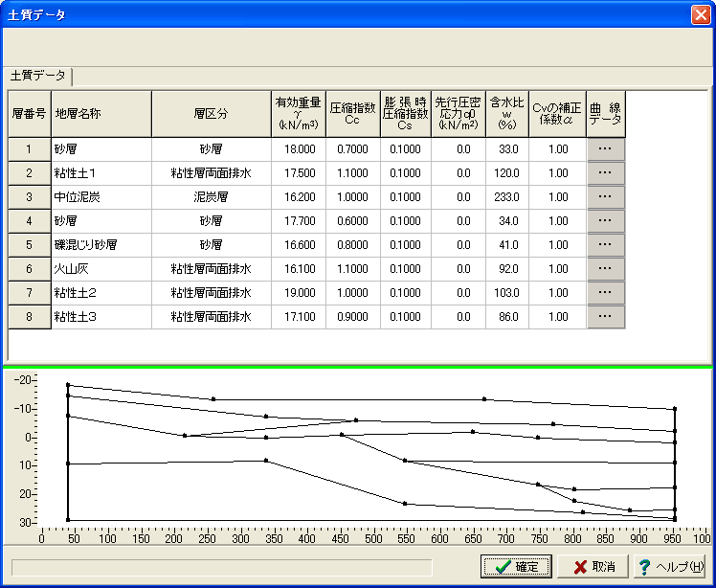Select the 土質データ tab

[x=39, y=76]
